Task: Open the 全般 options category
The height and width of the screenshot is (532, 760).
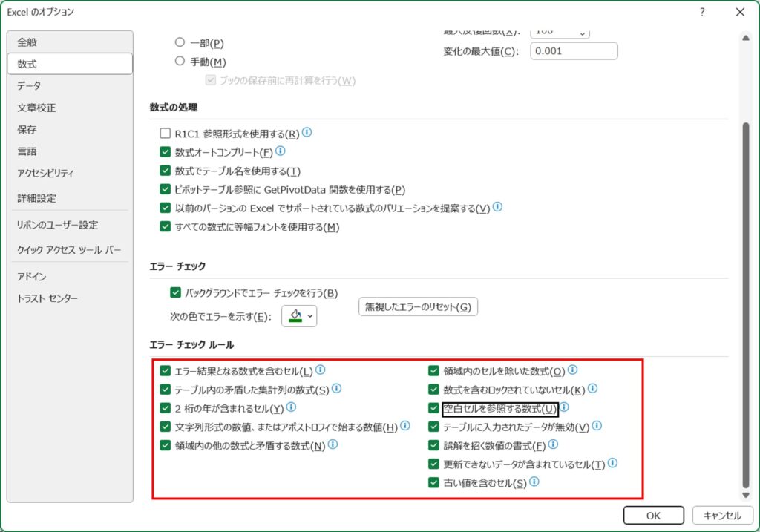Action: (x=70, y=42)
